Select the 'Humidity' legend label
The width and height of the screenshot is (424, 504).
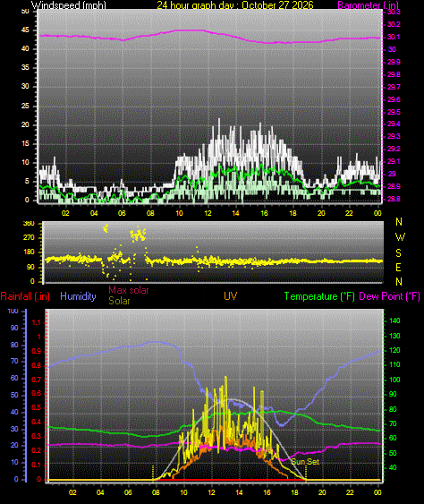(78, 296)
